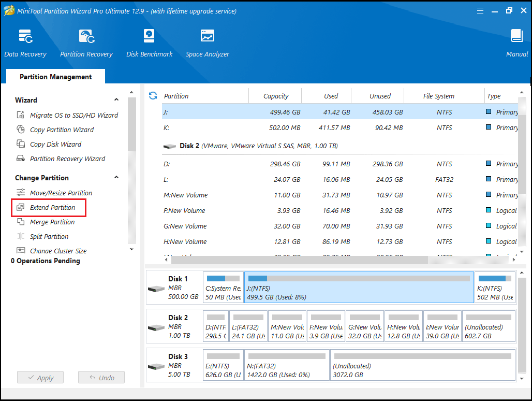Choose the Merge Partition option
This screenshot has width=532, height=401.
[52, 222]
